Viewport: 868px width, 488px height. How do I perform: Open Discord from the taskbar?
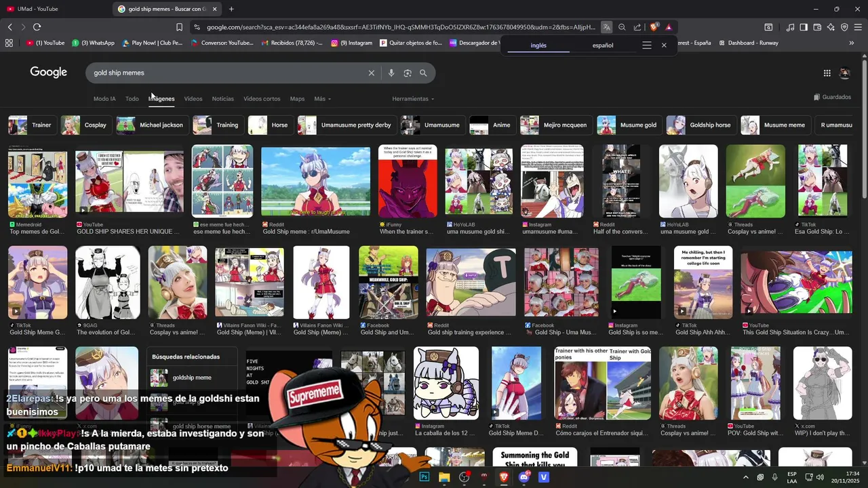524,477
